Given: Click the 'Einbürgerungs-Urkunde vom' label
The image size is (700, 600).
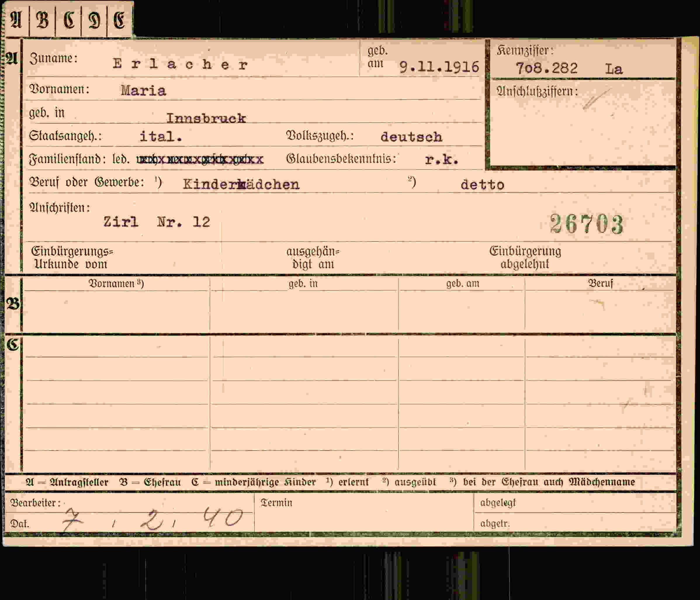Looking at the screenshot, I should pyautogui.click(x=72, y=257).
